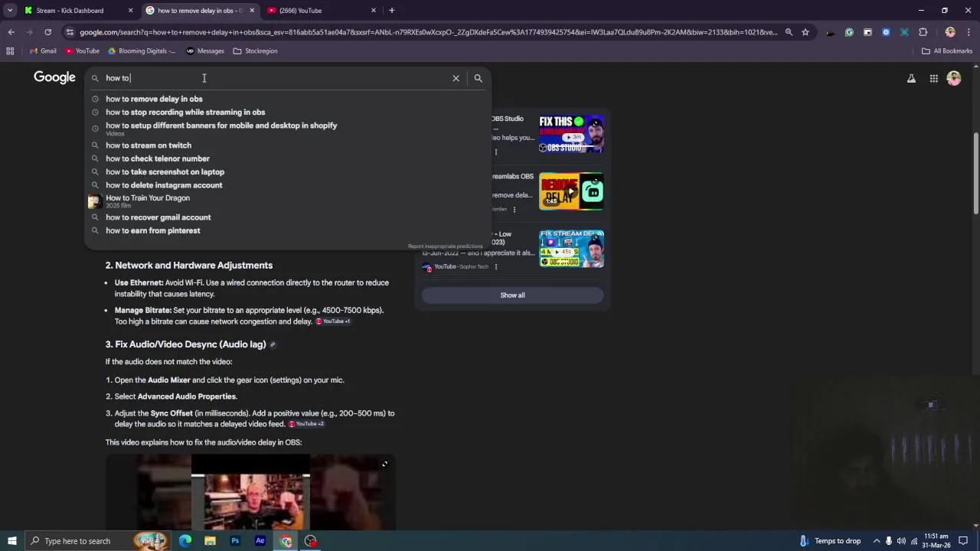The image size is (980, 551).
Task: Click inside the Google search field
Action: click(276, 78)
